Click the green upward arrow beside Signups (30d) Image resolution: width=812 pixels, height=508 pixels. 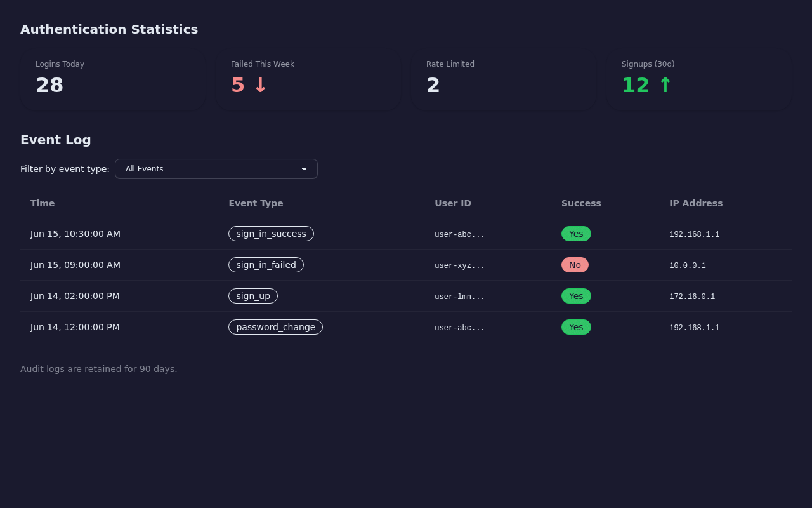[x=664, y=84]
